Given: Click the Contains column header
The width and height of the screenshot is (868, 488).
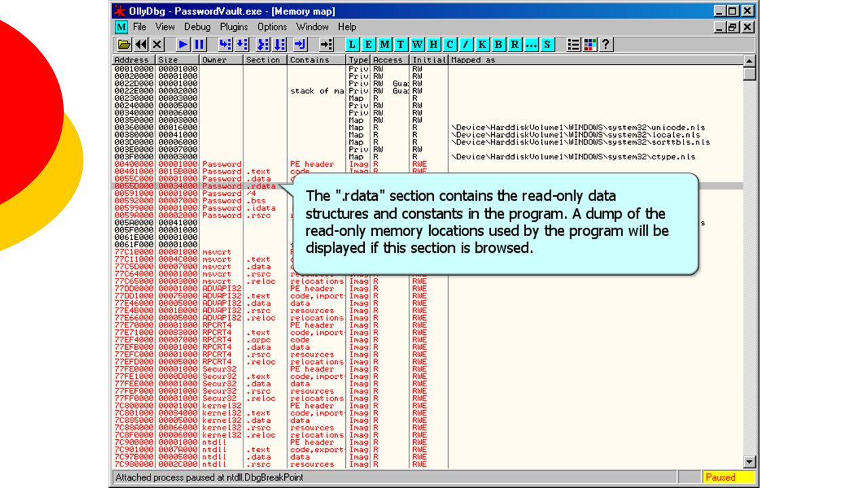Looking at the screenshot, I should tap(317, 60).
